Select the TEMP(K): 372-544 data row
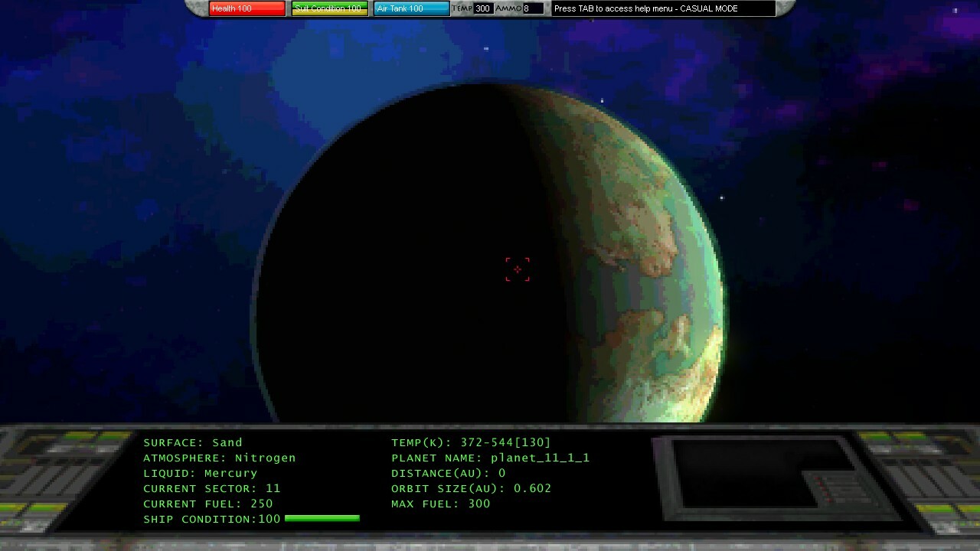 (469, 442)
